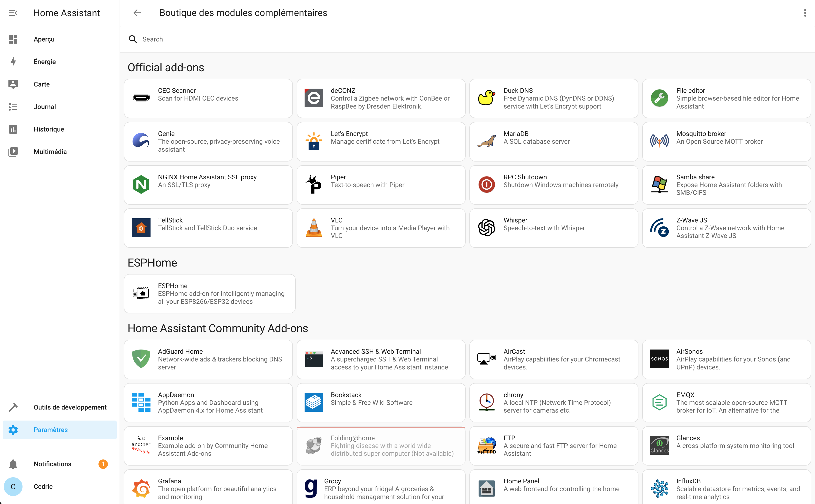
Task: Open the three-dot overflow menu
Action: point(805,13)
